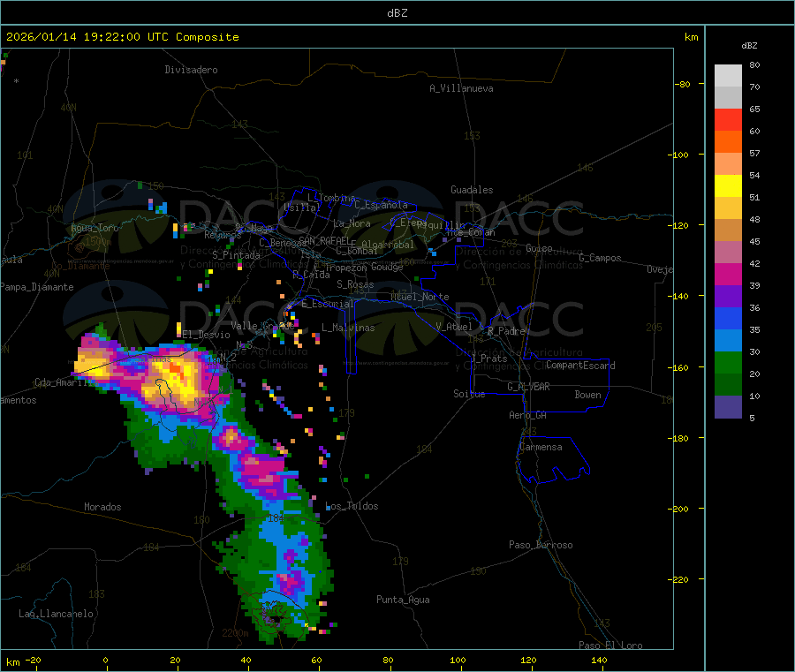Pick the magenta 39–42 dBZ legend swatch
Viewport: 795px width, 672px height.
click(x=728, y=274)
